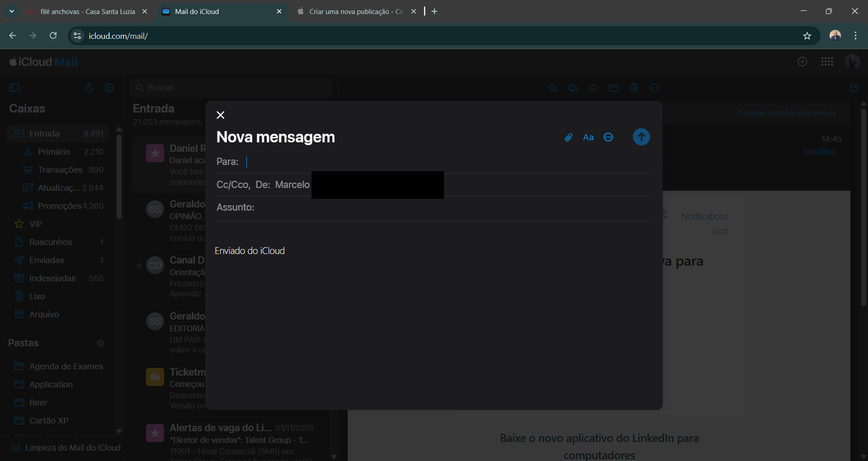Click the Enviado do iCloud signature text

[x=250, y=251]
